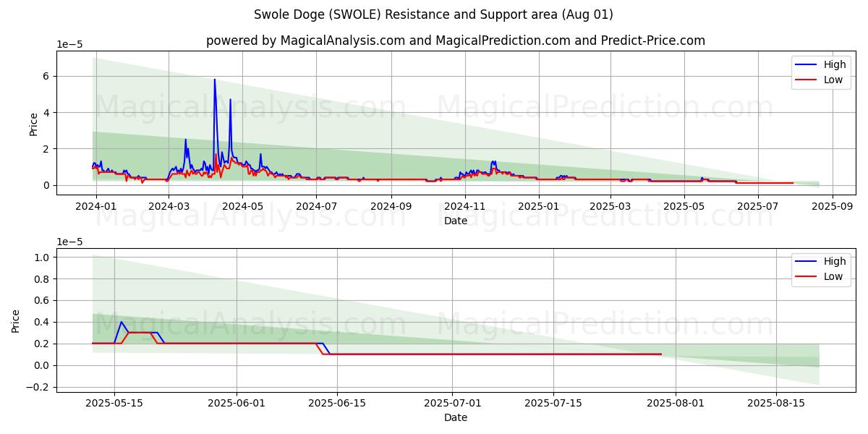
Task: Pick the '2025-06-15' date tick label
Action: [338, 403]
